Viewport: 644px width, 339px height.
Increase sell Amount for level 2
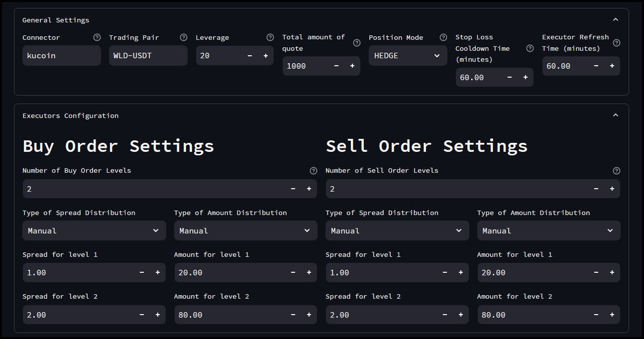tap(612, 315)
